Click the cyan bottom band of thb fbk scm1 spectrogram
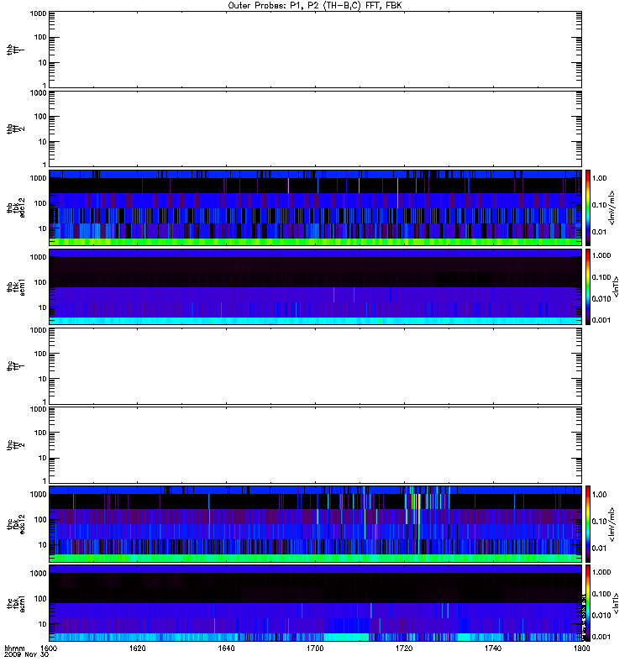Image resolution: width=630 pixels, height=672 pixels. tap(315, 321)
